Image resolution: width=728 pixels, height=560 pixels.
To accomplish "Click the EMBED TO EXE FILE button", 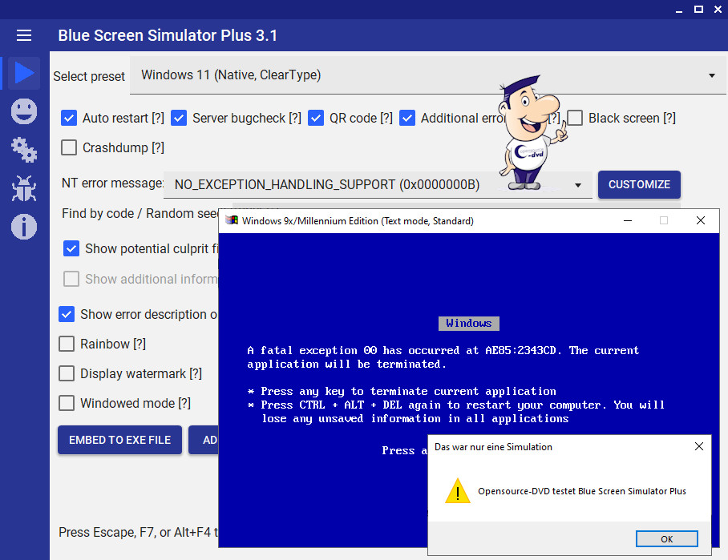I will point(119,440).
